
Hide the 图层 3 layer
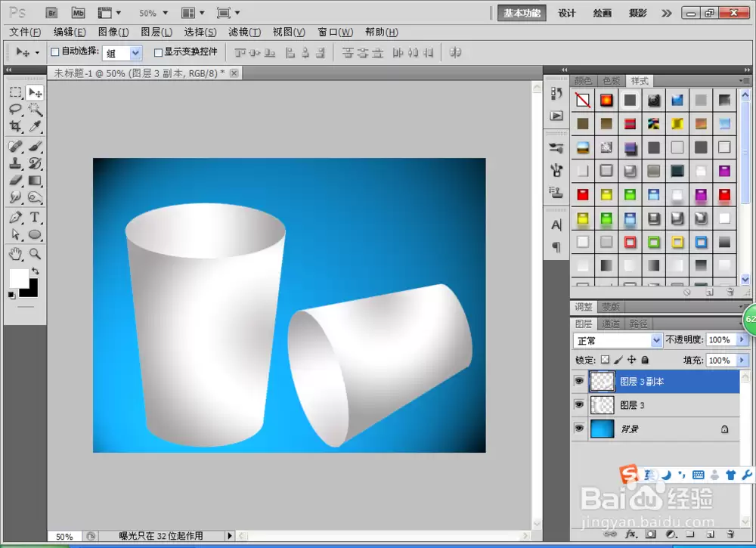(x=579, y=405)
